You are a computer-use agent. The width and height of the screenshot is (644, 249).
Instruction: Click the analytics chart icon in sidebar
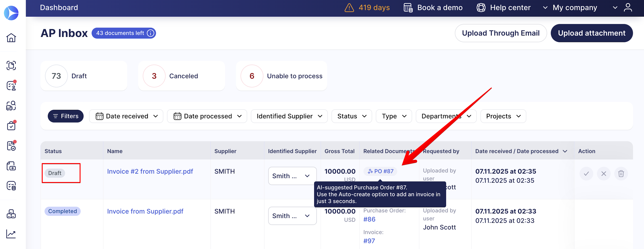11,234
